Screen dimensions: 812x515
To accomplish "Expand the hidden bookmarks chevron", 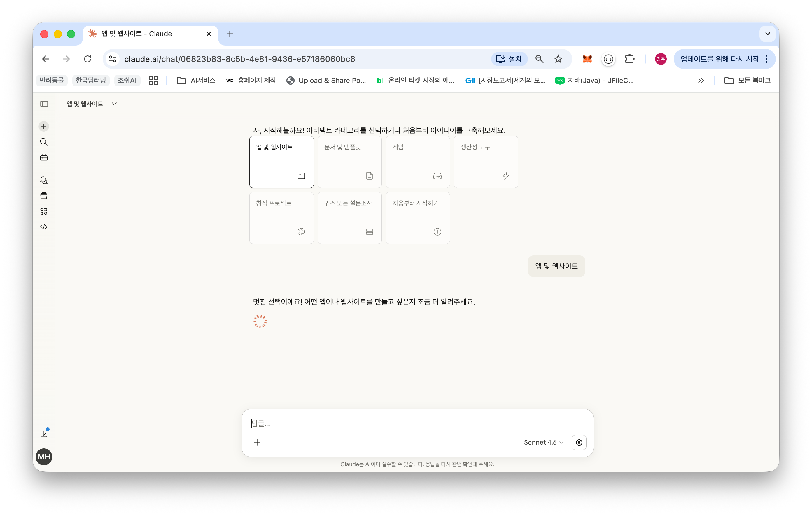I will coord(701,81).
